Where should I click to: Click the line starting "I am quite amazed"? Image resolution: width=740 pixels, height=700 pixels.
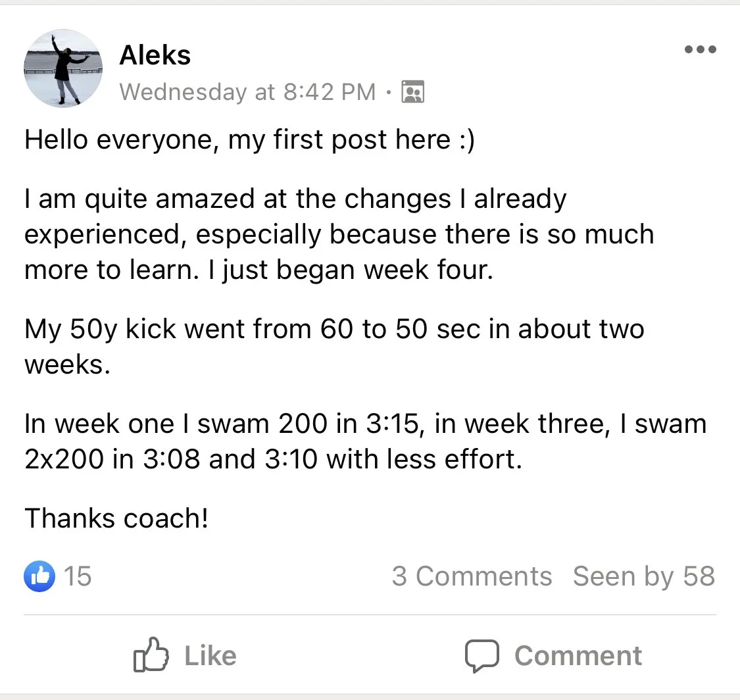click(x=295, y=199)
